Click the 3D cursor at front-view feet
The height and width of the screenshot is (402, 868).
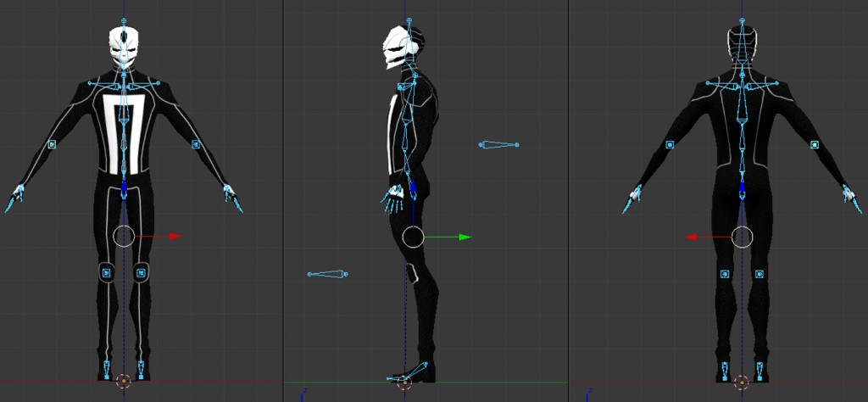[x=124, y=381]
